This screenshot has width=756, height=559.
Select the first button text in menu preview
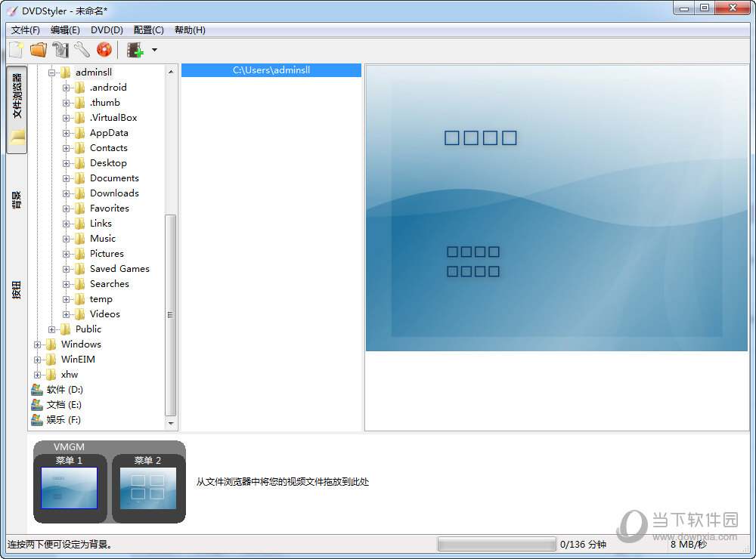coord(473,252)
